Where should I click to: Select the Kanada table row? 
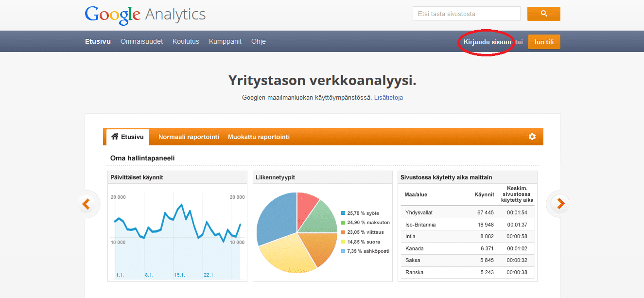tap(468, 248)
